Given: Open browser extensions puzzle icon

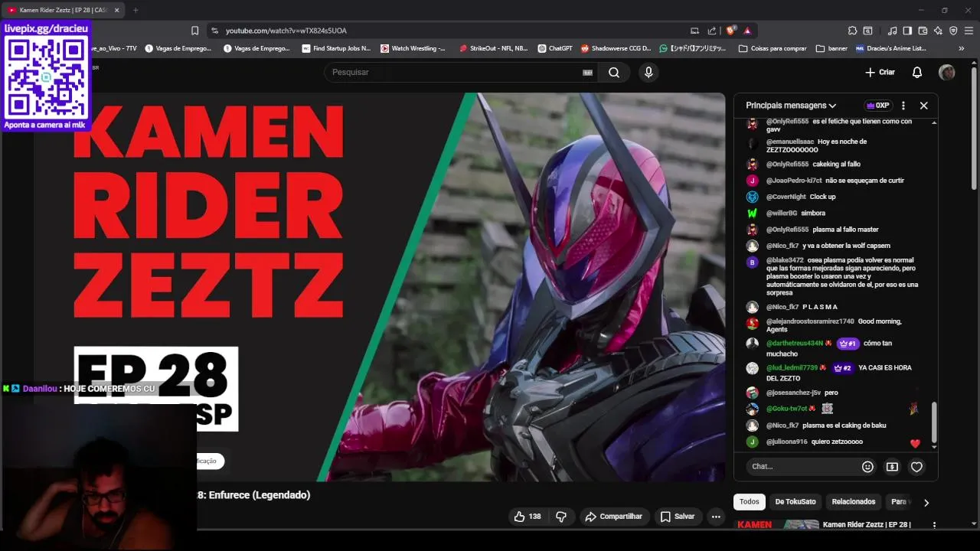Looking at the screenshot, I should pyautogui.click(x=852, y=31).
